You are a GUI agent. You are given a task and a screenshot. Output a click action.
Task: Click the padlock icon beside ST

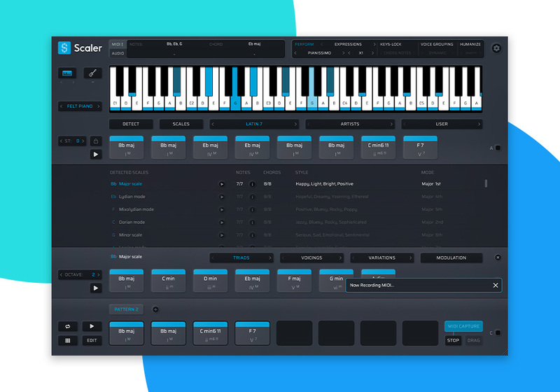pos(96,141)
